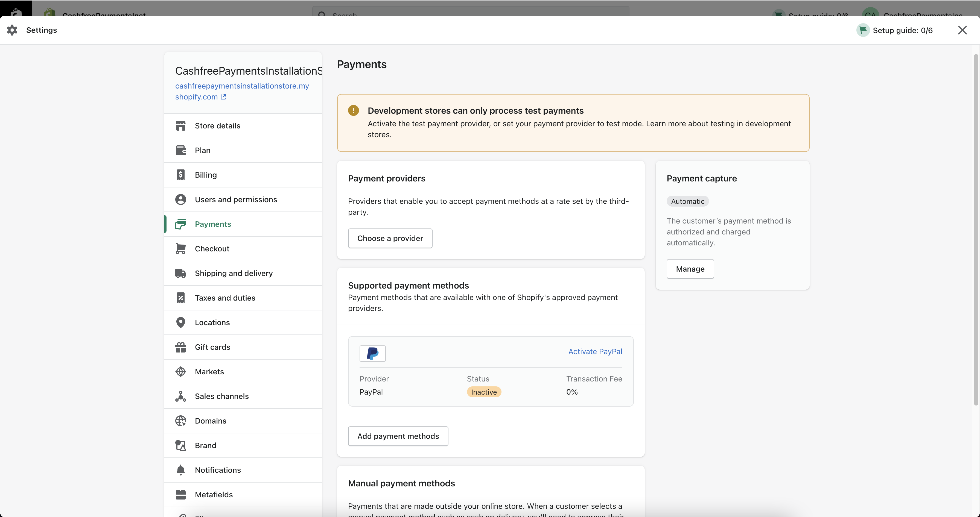This screenshot has width=980, height=517.
Task: Click the Store details shop icon
Action: 181,125
